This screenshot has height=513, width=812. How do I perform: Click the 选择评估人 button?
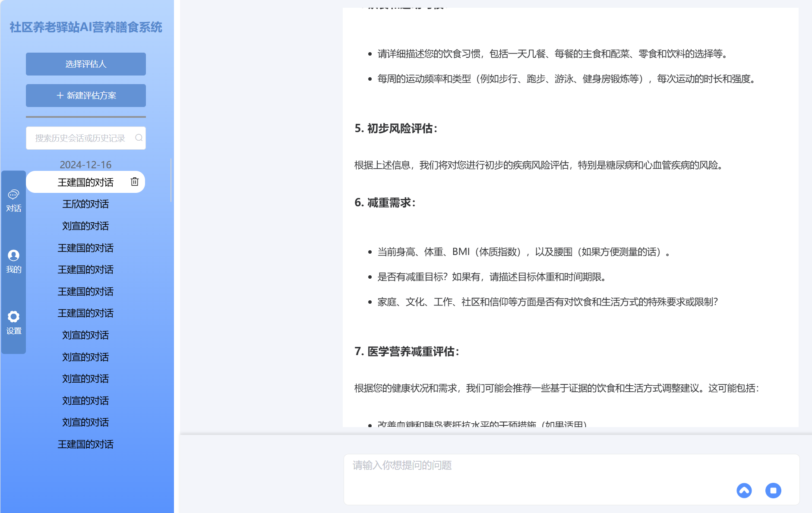pyautogui.click(x=85, y=63)
